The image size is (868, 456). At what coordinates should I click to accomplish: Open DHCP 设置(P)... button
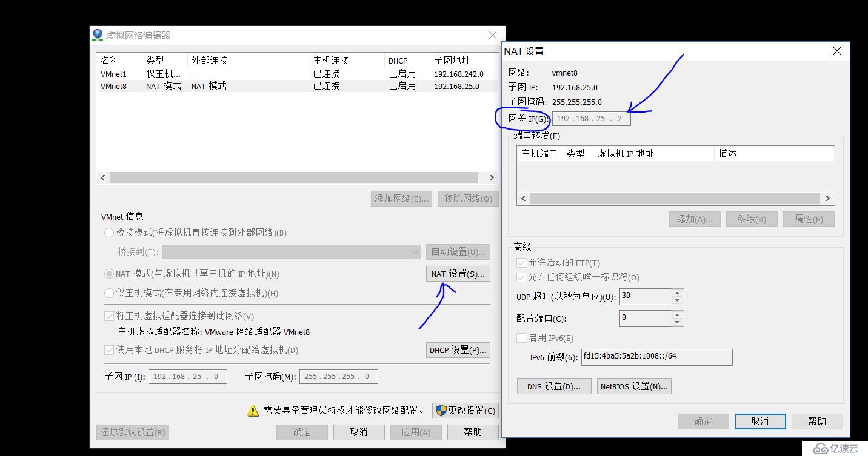pyautogui.click(x=458, y=350)
